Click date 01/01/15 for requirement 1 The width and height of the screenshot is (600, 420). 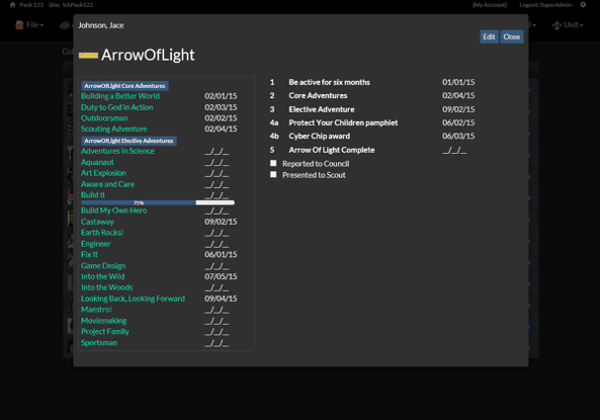[x=458, y=82]
